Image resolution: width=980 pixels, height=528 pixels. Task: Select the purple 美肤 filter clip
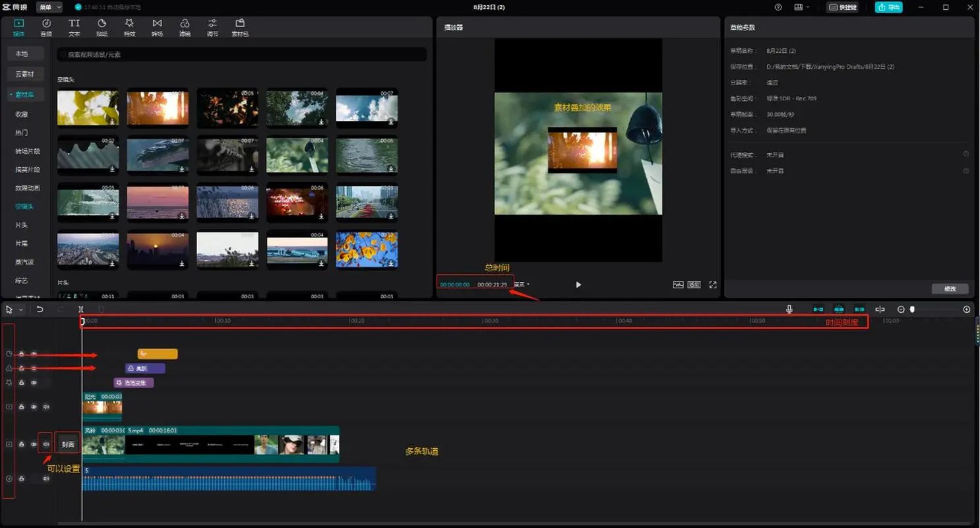145,368
